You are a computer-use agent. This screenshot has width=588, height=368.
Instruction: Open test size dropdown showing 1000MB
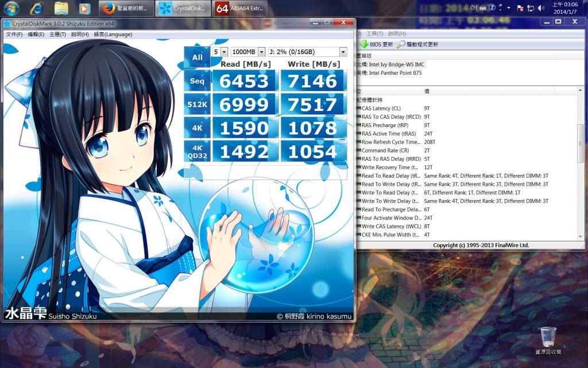click(x=248, y=52)
